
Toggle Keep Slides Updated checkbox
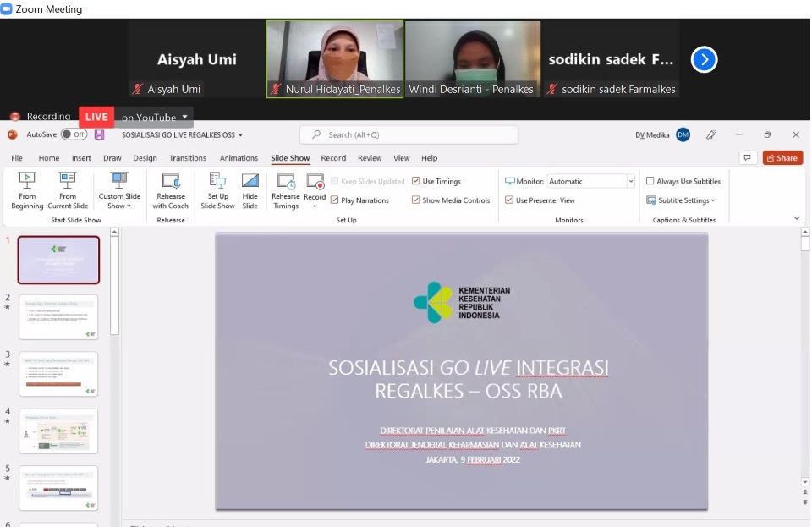coord(335,181)
